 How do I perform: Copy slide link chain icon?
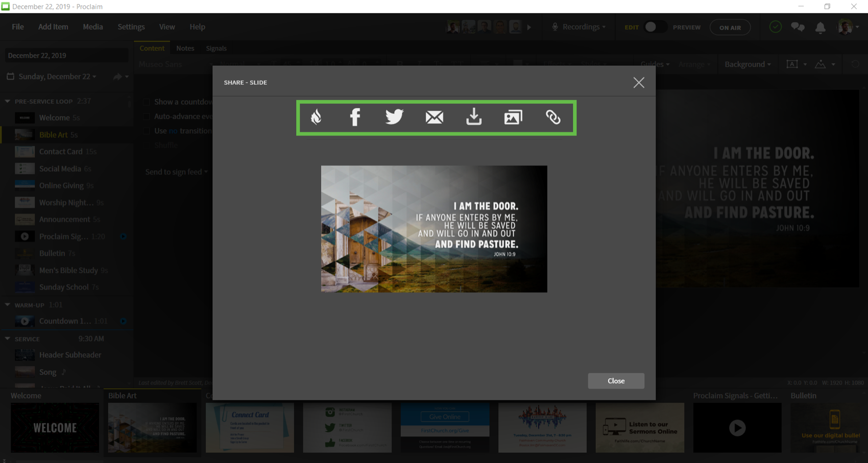[x=553, y=117]
